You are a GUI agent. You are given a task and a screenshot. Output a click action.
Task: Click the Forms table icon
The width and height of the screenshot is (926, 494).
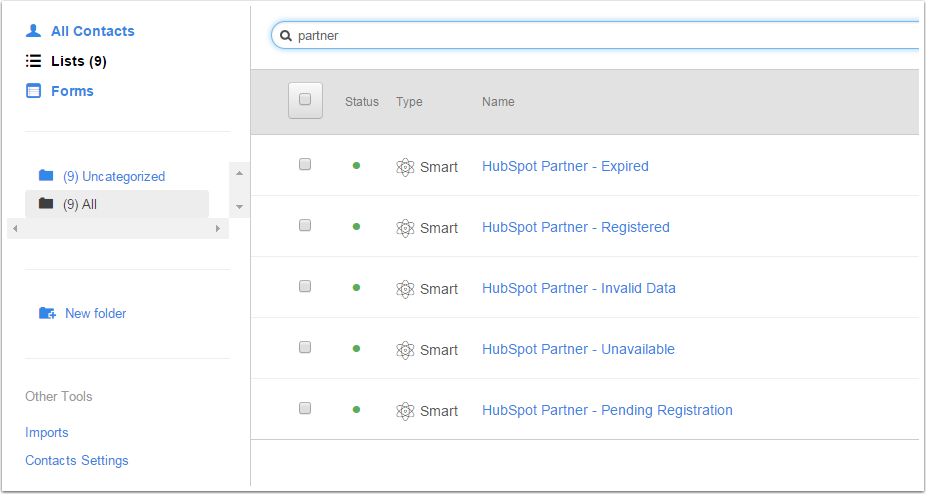pos(33,91)
